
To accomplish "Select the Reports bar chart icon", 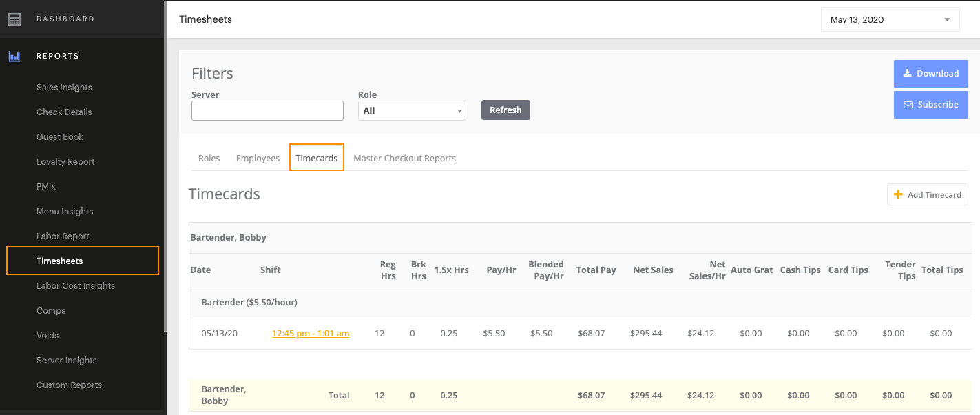I will pyautogui.click(x=14, y=55).
